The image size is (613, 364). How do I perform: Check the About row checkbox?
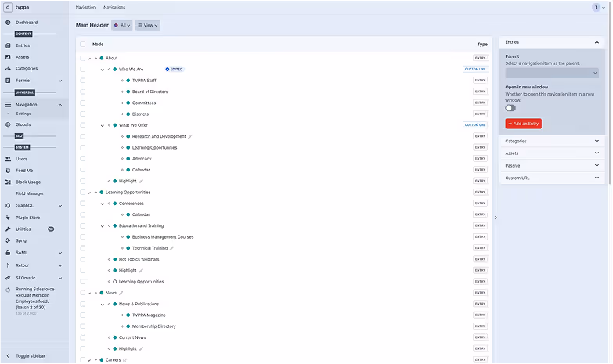(82, 58)
